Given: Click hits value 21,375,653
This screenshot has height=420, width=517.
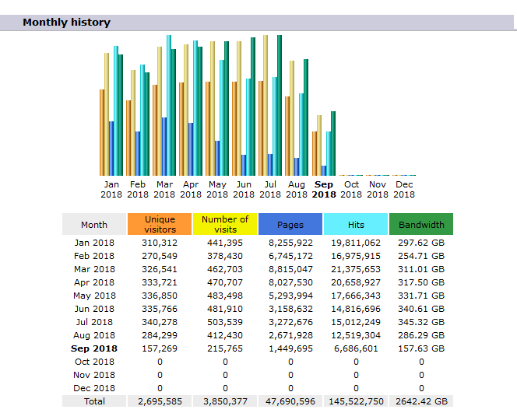Looking at the screenshot, I should click(356, 269).
